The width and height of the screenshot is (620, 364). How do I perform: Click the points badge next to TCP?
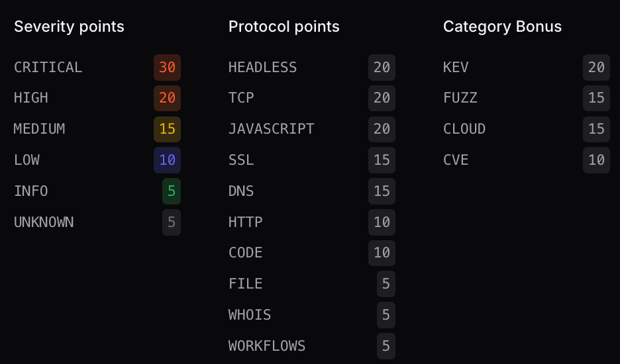[382, 98]
